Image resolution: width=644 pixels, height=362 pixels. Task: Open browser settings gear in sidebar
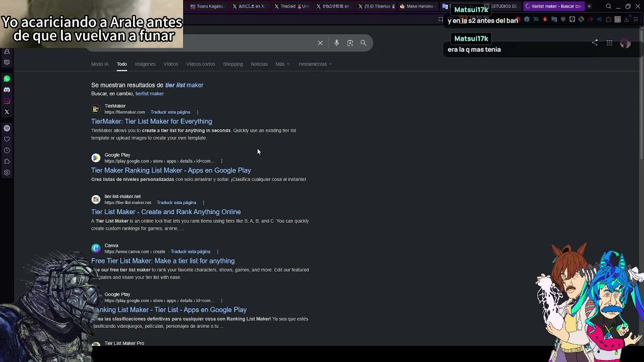click(7, 172)
